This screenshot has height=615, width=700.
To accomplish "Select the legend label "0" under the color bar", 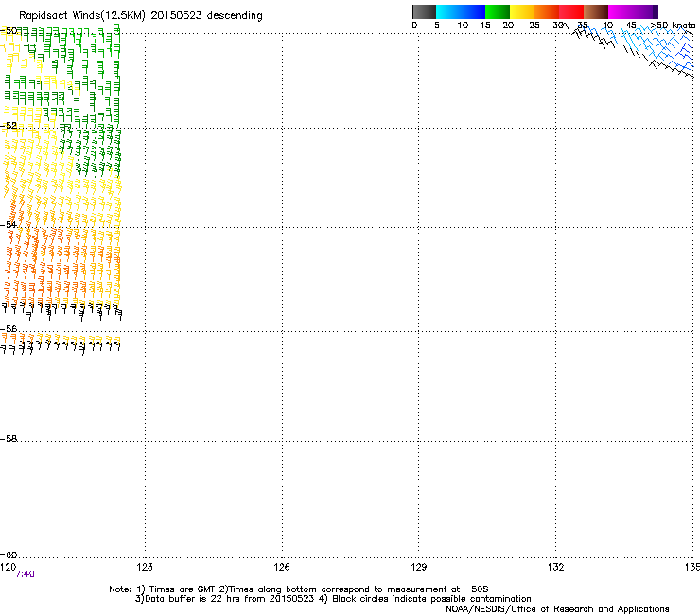I will click(x=414, y=26).
